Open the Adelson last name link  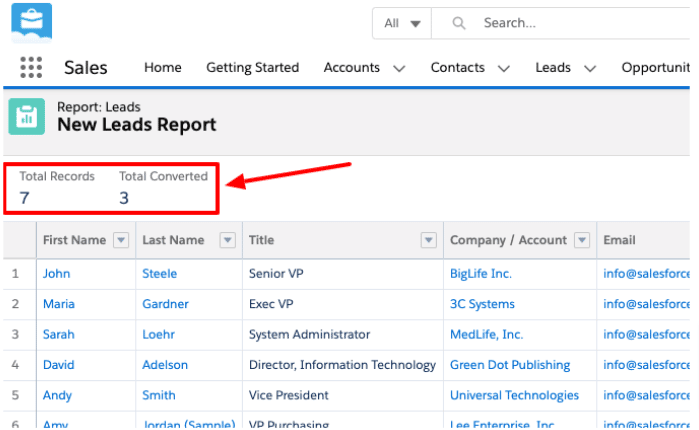164,365
